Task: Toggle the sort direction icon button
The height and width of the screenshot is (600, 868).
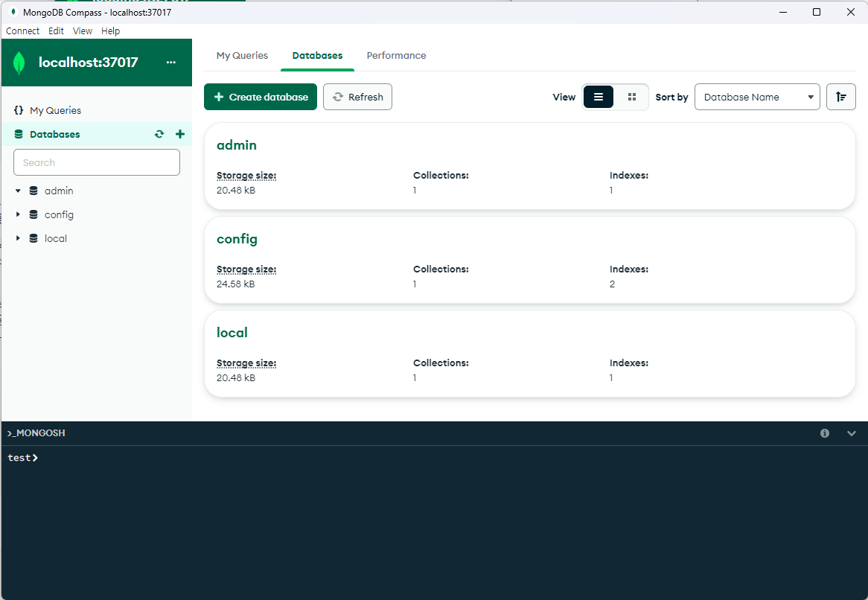Action: pyautogui.click(x=841, y=97)
